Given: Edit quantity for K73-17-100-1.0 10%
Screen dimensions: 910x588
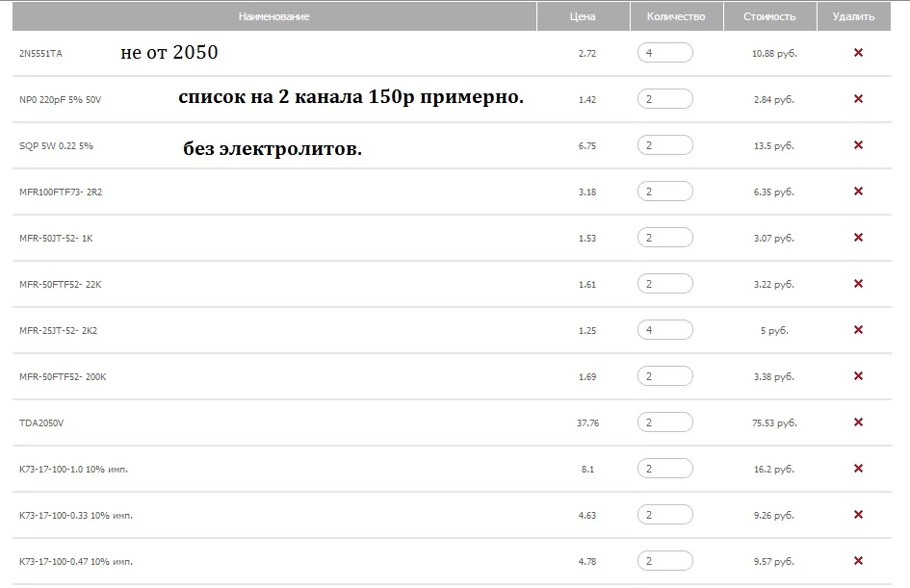Looking at the screenshot, I should [x=665, y=469].
